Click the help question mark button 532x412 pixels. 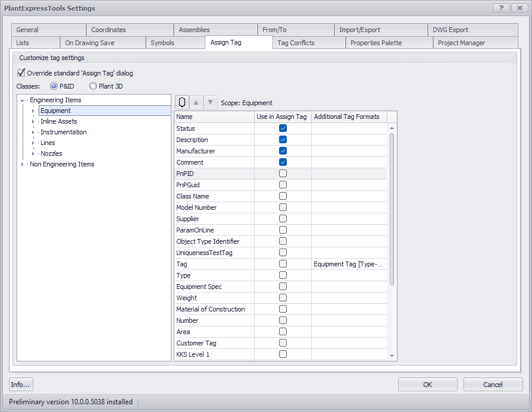pyautogui.click(x=501, y=8)
